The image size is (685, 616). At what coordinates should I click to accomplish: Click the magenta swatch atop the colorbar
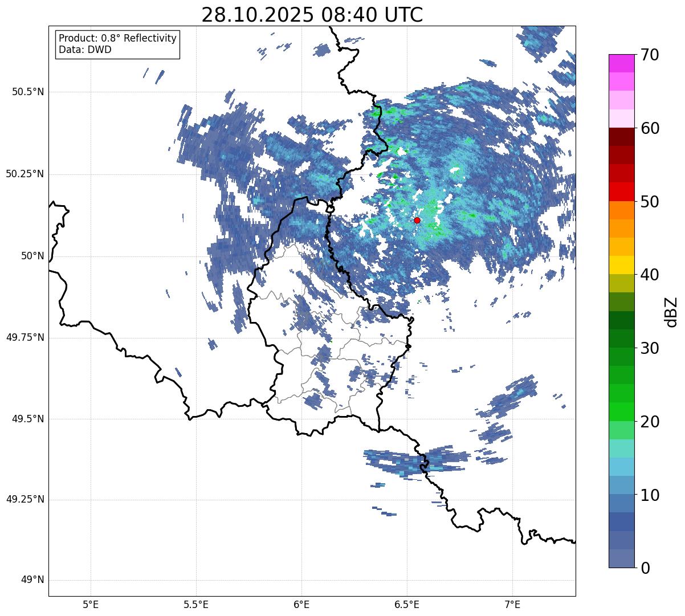[621, 63]
